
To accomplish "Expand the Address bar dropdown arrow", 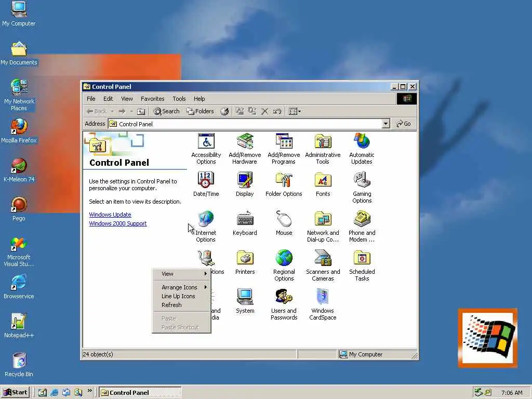I will click(385, 124).
